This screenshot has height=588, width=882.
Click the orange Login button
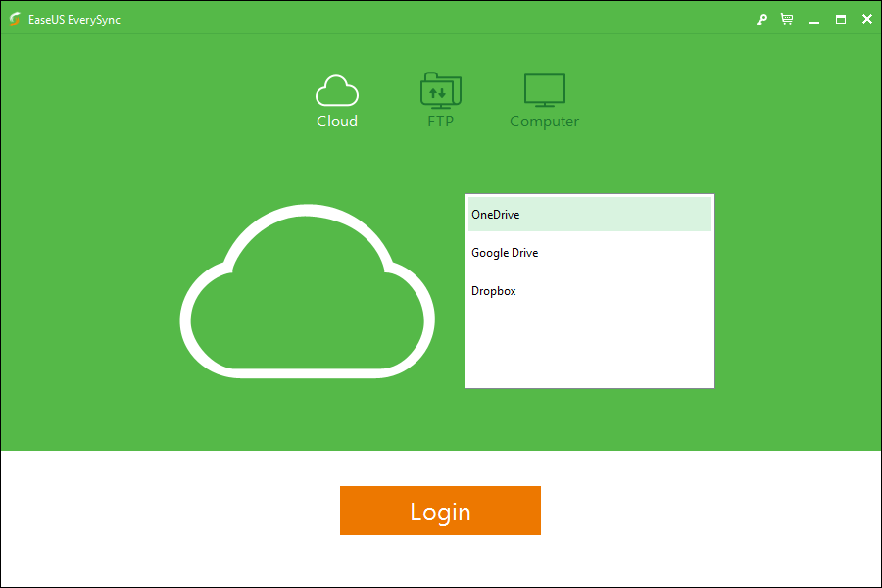point(440,511)
